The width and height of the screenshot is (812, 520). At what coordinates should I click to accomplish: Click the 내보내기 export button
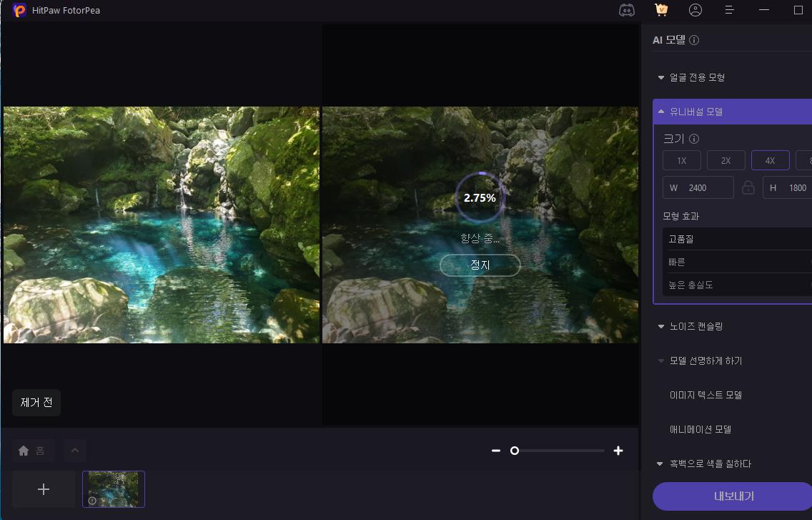pyautogui.click(x=733, y=496)
